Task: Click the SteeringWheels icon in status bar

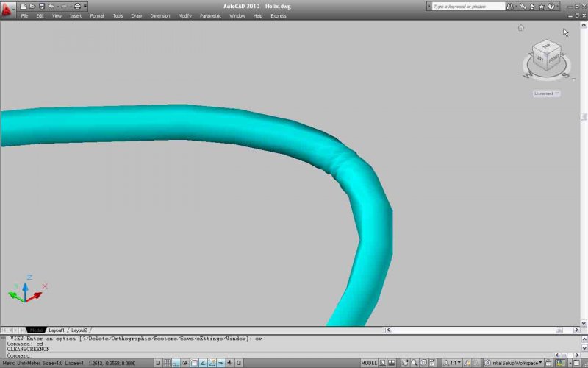Action: (423, 363)
